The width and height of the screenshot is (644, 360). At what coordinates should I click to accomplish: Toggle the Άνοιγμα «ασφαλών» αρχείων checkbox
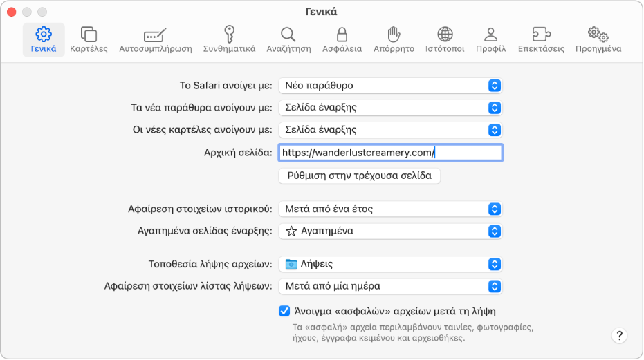tap(284, 311)
